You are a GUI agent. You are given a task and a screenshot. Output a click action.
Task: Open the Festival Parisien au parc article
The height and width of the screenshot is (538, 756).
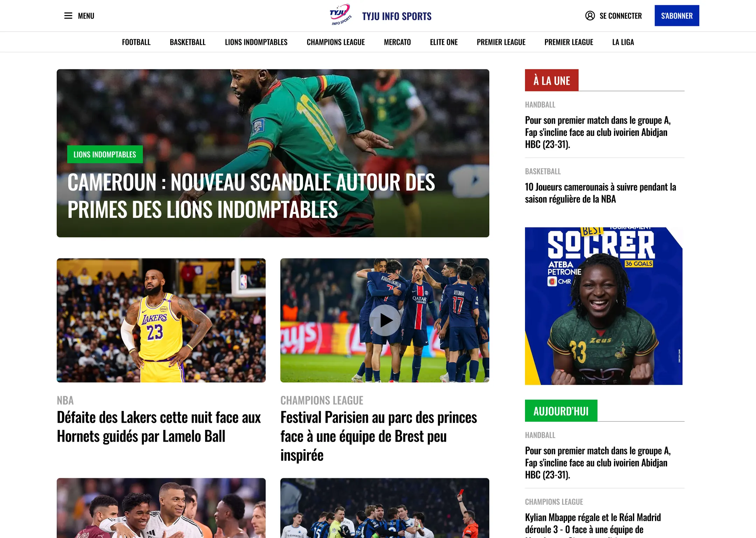click(x=378, y=436)
